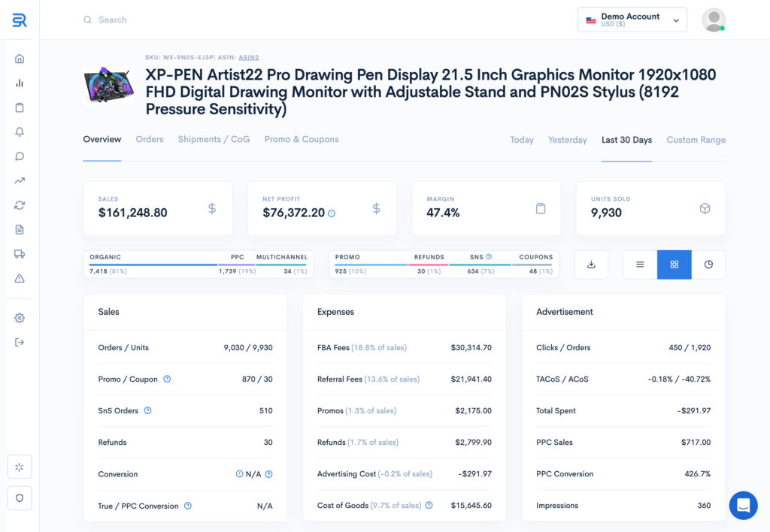The width and height of the screenshot is (770, 532).
Task: Click the PPC Sales $717.00 value
Action: 696,442
